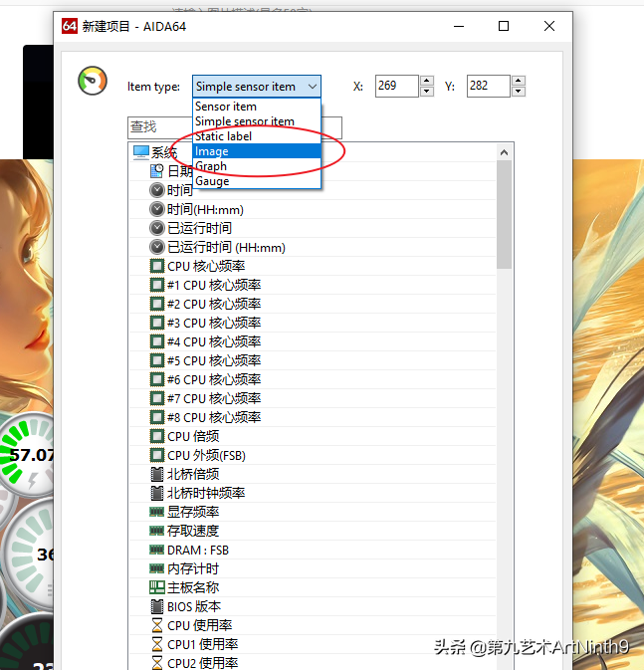Screen dimensions: 644x670
Task: Click the sensor list scrollbar thumb
Action: click(x=505, y=215)
